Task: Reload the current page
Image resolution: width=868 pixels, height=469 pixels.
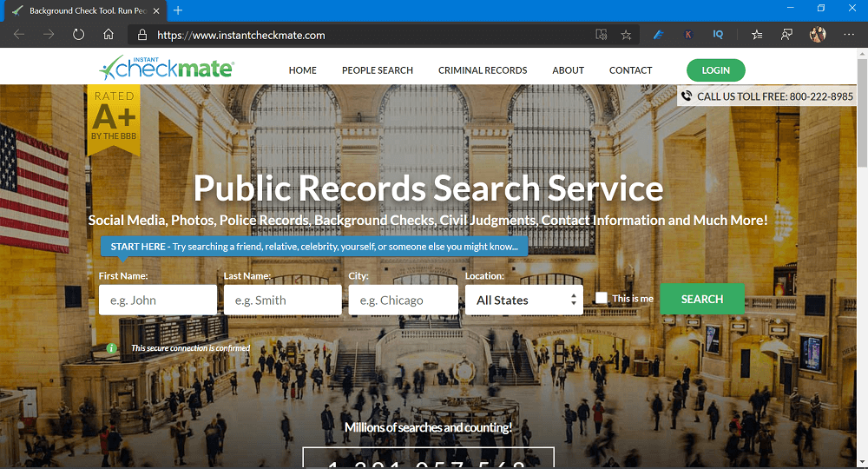Action: pos(79,35)
